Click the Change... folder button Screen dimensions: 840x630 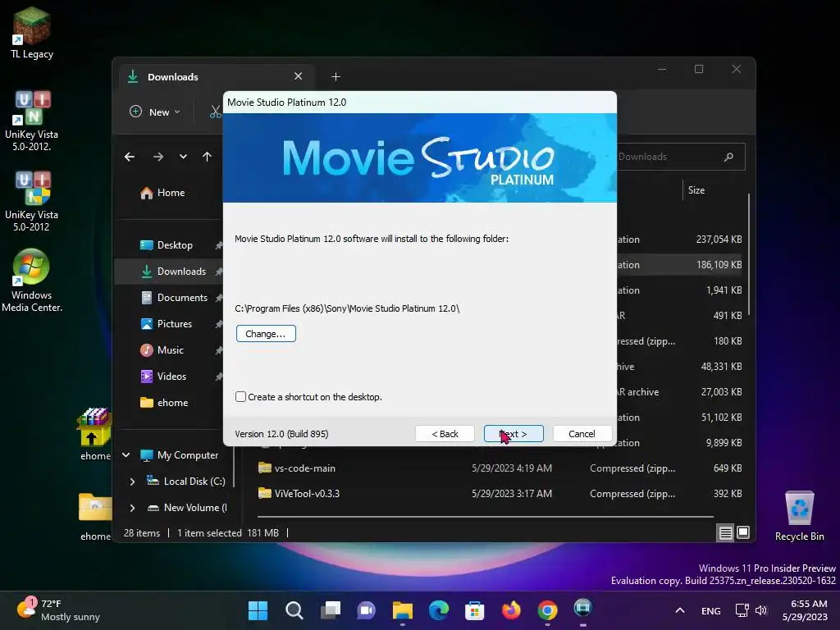click(266, 334)
